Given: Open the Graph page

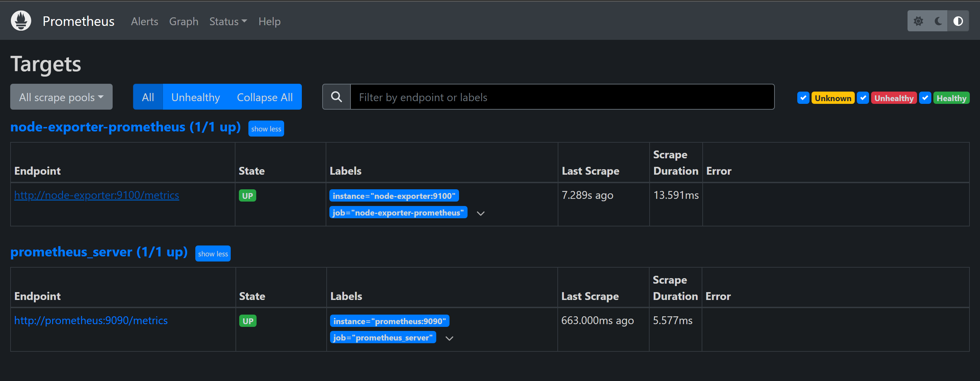Looking at the screenshot, I should point(183,22).
